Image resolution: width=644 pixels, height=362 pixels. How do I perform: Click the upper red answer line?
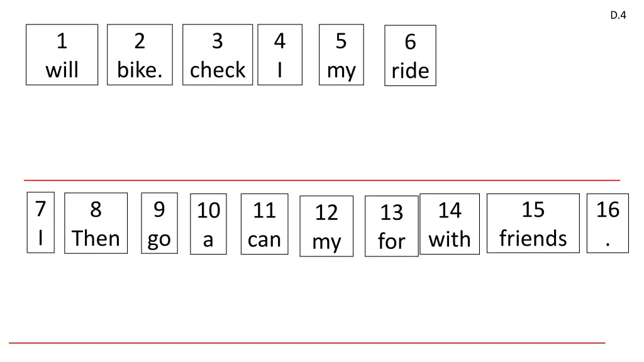pos(322,180)
